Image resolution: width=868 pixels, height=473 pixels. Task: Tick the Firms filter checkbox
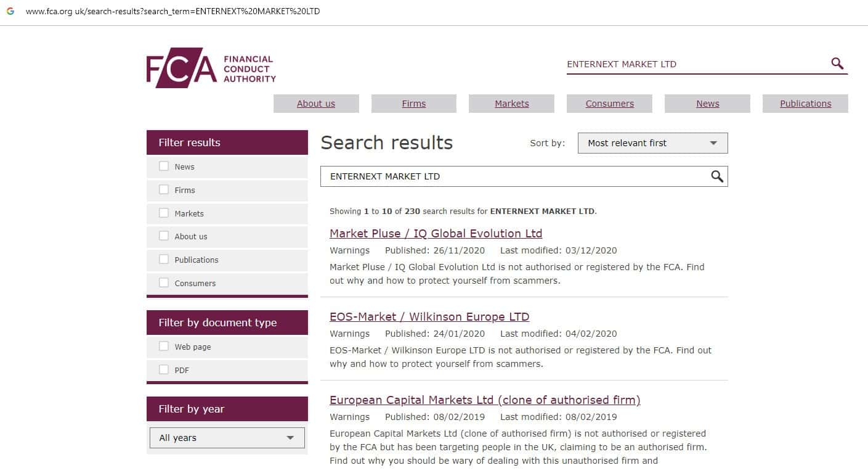(164, 189)
